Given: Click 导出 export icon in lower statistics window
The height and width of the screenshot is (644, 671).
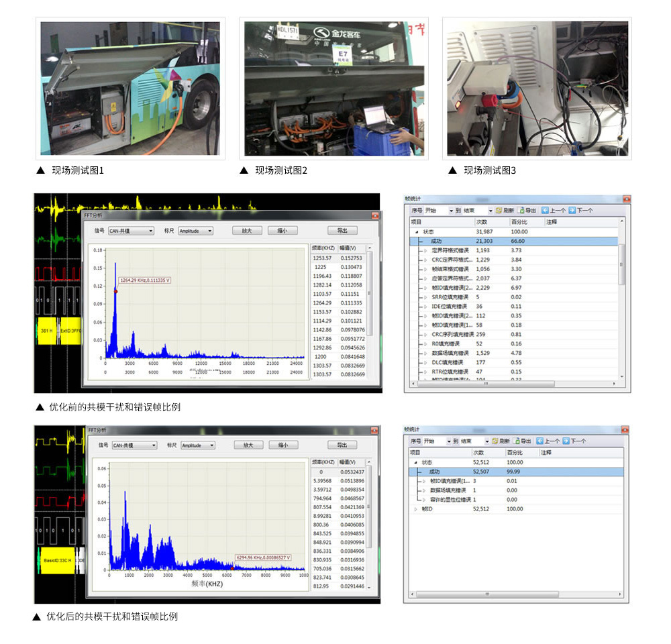Looking at the screenshot, I should [x=517, y=441].
